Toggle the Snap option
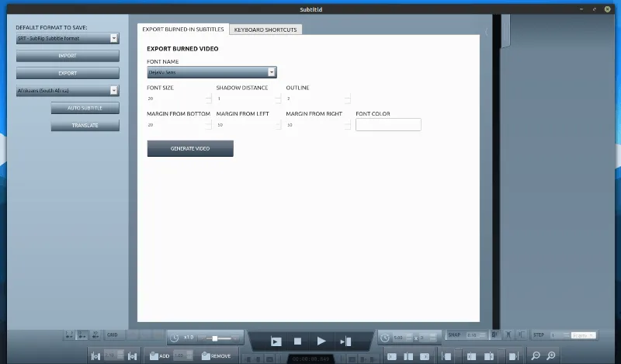621x364 pixels. coord(454,335)
